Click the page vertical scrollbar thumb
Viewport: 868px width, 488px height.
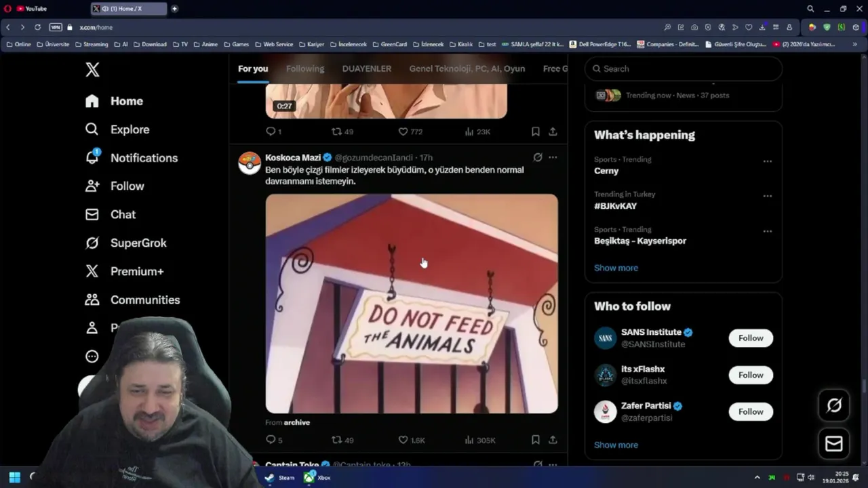pyautogui.click(x=863, y=386)
